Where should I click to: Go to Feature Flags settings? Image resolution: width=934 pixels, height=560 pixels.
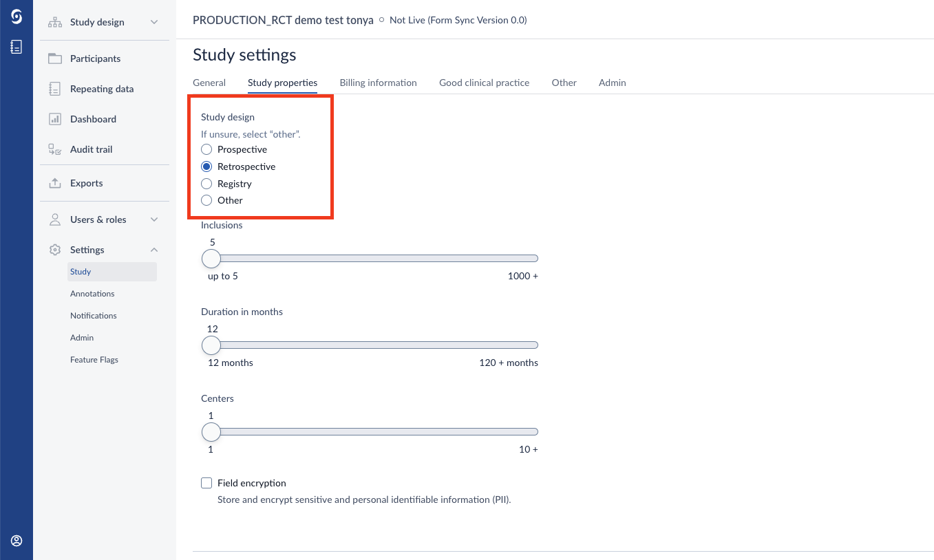coord(94,360)
